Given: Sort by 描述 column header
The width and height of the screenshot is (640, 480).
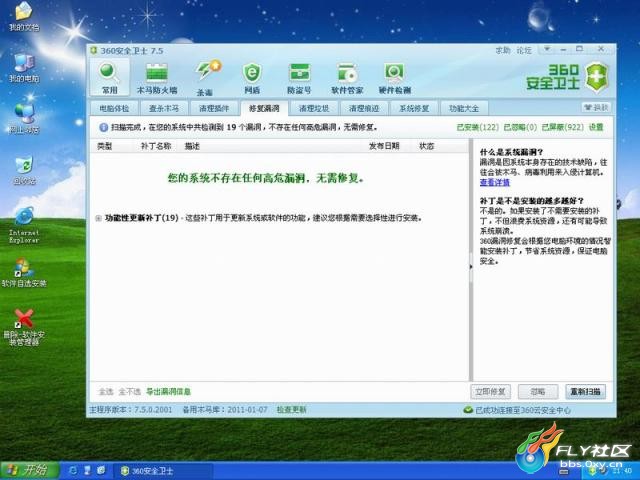Looking at the screenshot, I should pos(192,146).
